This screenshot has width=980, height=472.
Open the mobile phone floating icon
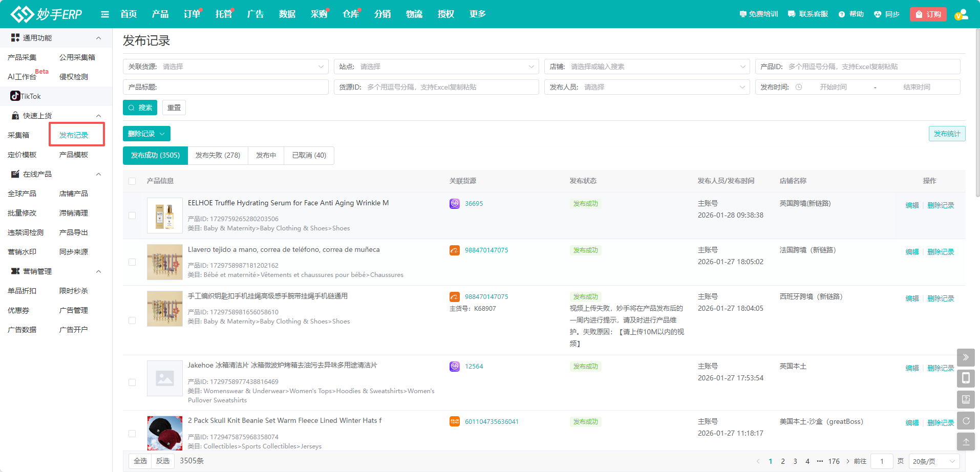pos(966,378)
